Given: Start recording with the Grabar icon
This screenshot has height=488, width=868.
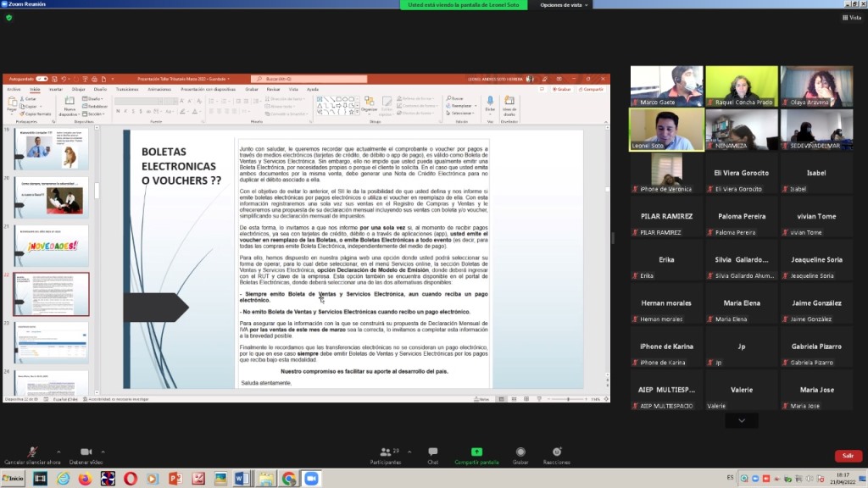Looking at the screenshot, I should [x=520, y=452].
